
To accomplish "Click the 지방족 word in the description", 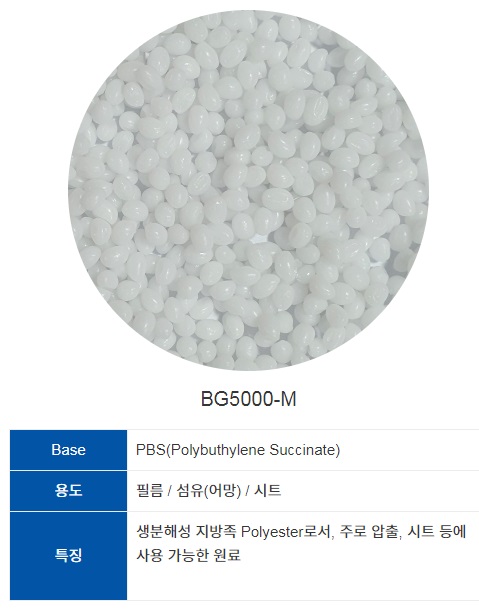I will pos(216,532).
